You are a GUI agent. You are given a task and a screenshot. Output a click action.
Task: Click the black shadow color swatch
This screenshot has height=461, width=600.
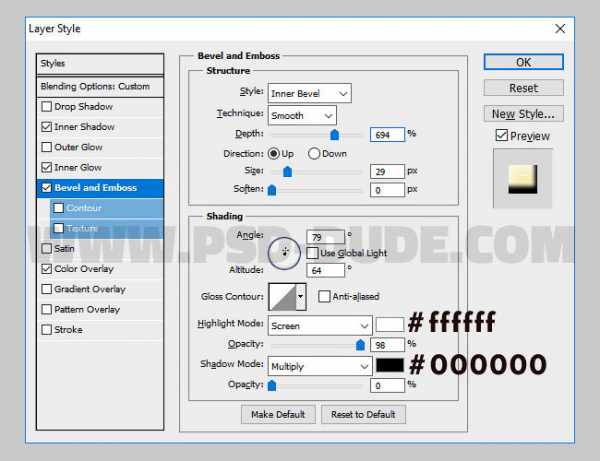390,365
